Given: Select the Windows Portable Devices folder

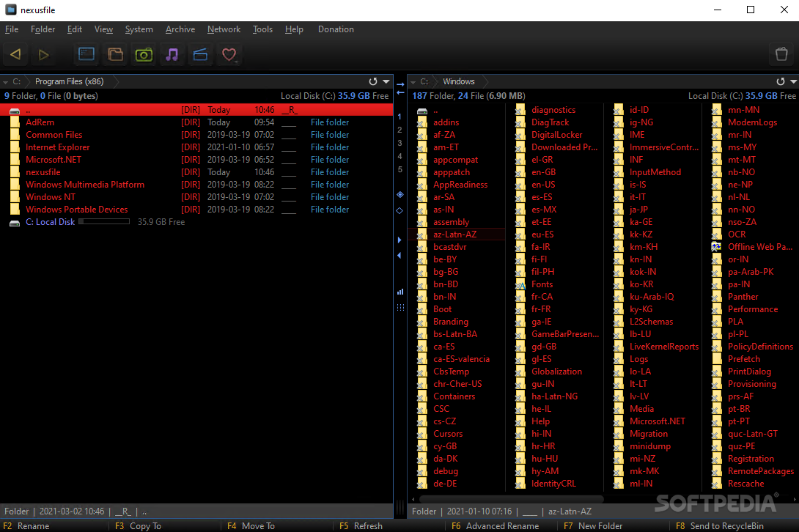Looking at the screenshot, I should tap(196, 210).
